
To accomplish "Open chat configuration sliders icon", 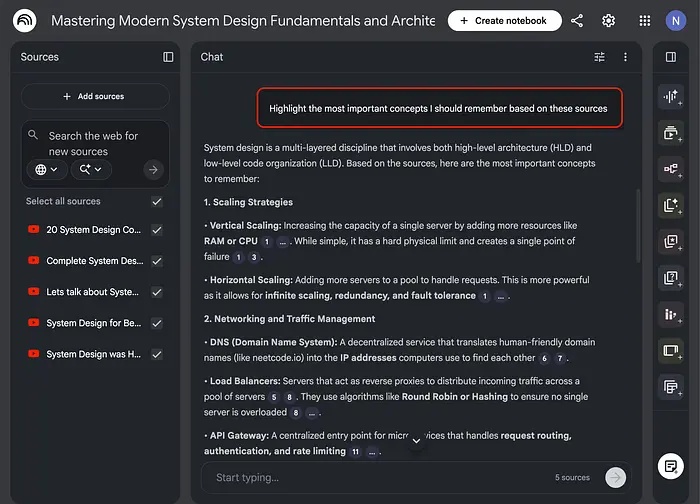I will pos(600,57).
